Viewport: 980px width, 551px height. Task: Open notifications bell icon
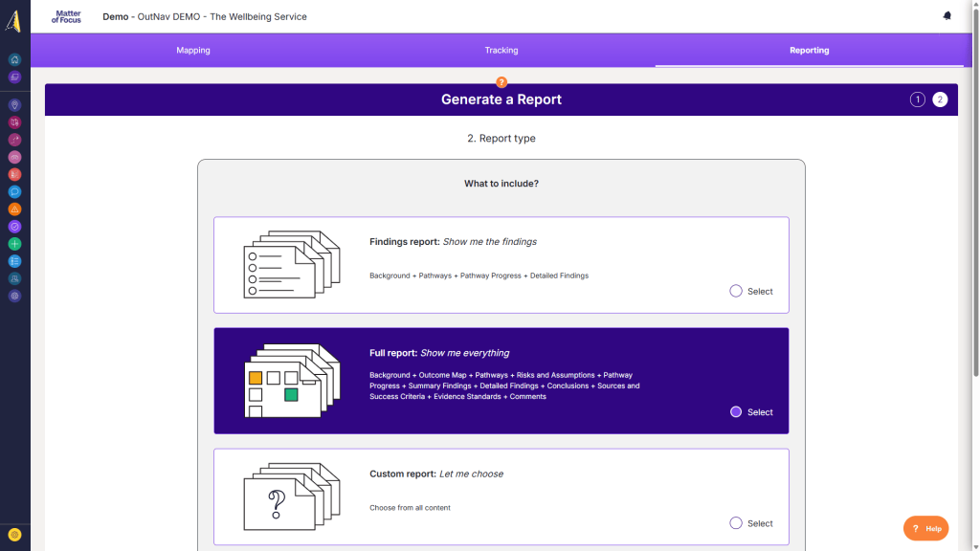tap(947, 16)
